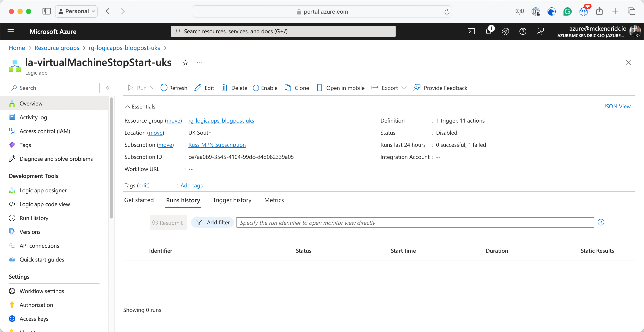Click the Add filter button
The width and height of the screenshot is (644, 332).
point(213,222)
